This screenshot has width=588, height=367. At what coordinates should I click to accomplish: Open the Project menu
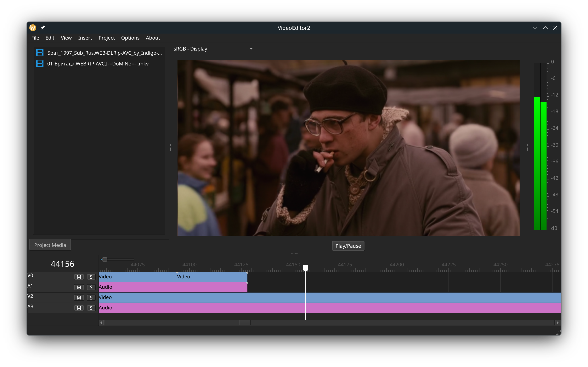point(107,38)
